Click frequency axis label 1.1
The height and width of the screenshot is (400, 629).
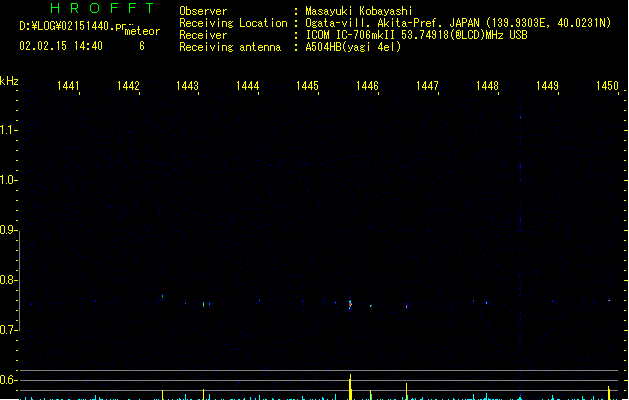tap(7, 130)
